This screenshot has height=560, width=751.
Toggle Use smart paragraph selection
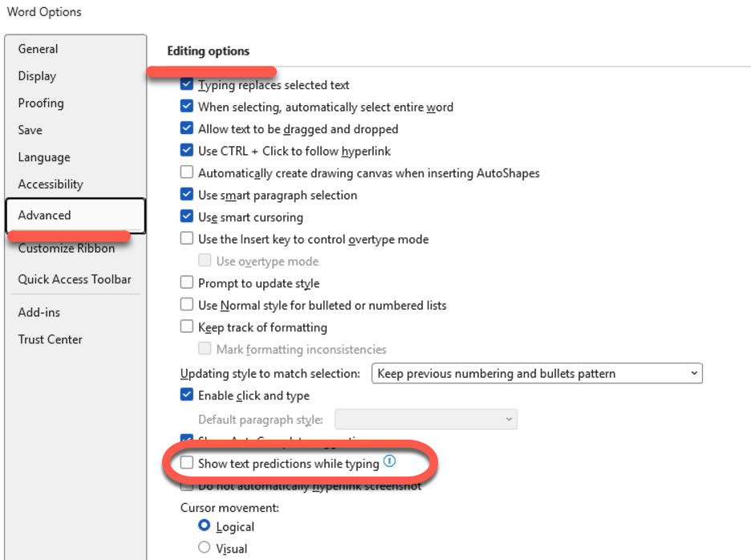tap(187, 194)
